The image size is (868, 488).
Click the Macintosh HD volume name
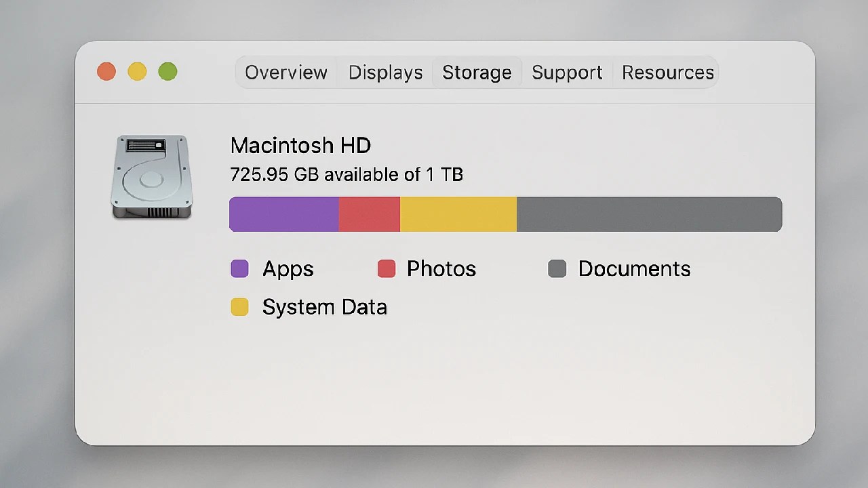(300, 146)
